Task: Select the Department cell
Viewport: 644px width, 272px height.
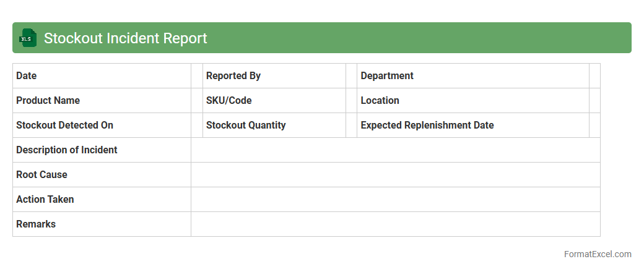Action: coord(473,76)
